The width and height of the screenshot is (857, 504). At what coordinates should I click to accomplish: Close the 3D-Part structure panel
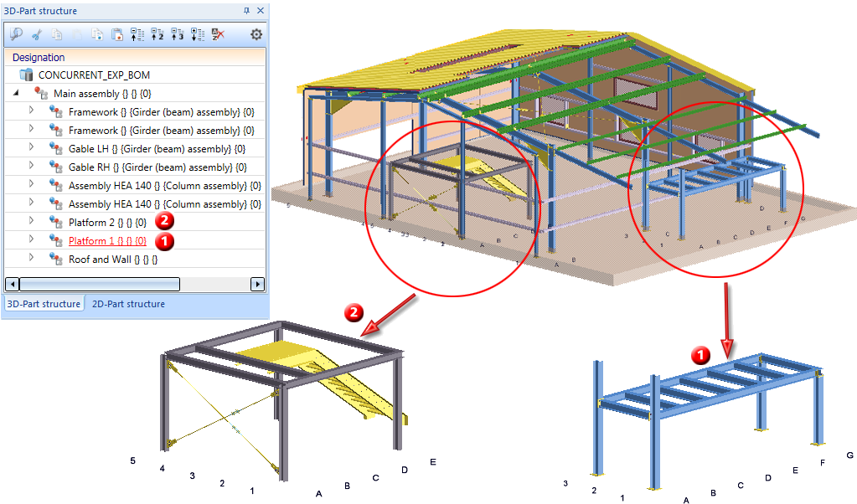pos(261,10)
